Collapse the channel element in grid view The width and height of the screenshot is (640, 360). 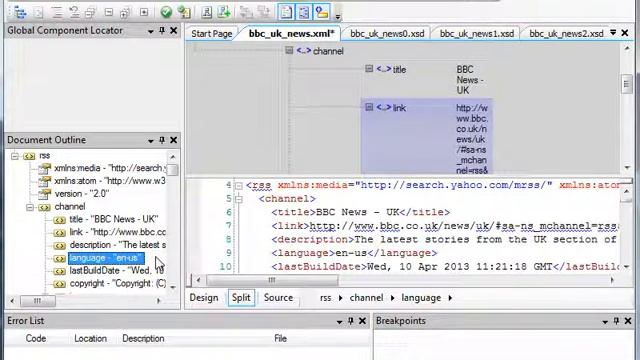[289, 50]
